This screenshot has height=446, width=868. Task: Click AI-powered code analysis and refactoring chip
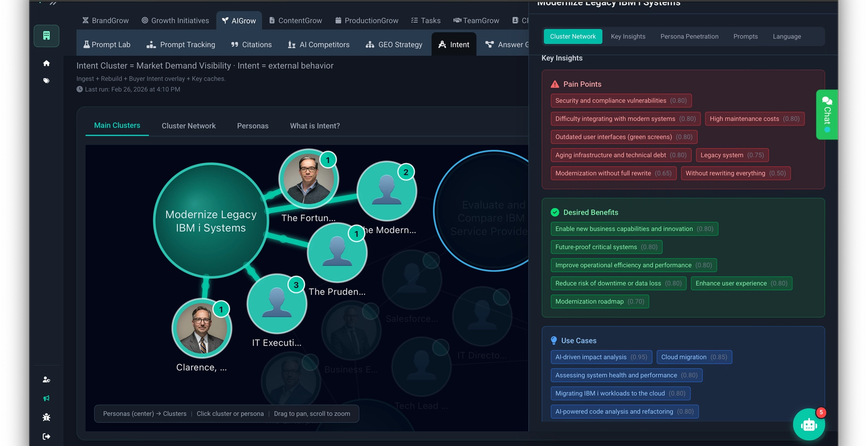(624, 411)
